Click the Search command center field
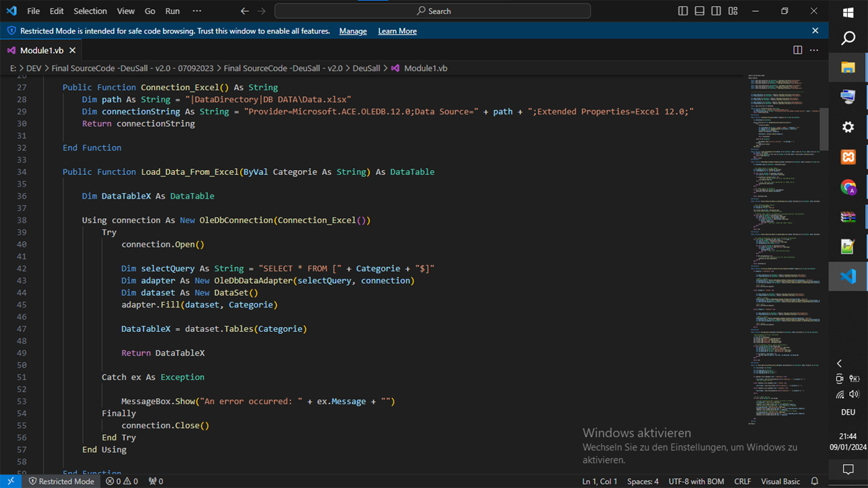Image resolution: width=868 pixels, height=488 pixels. pyautogui.click(x=432, y=11)
